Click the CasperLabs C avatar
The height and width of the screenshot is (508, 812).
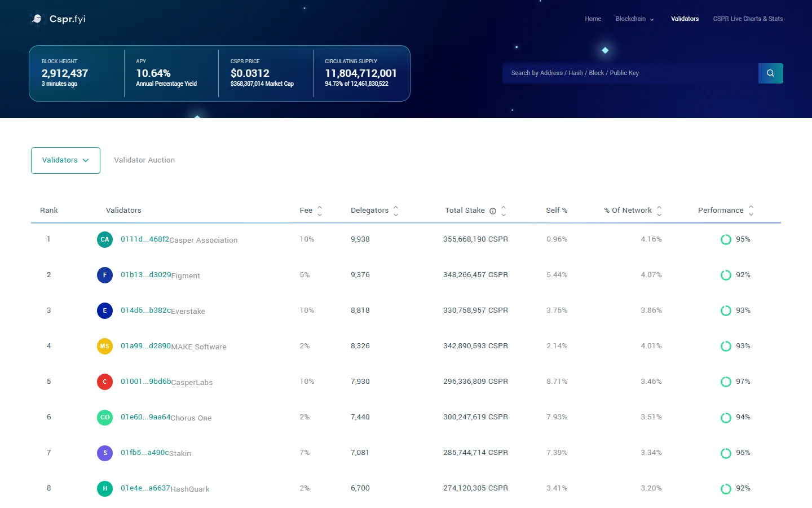pyautogui.click(x=105, y=382)
